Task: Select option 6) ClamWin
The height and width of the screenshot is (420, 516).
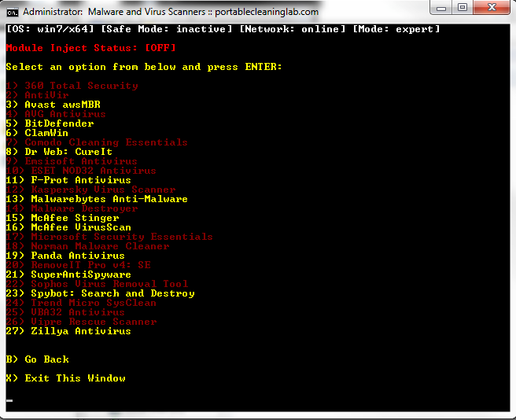Action: click(x=37, y=133)
